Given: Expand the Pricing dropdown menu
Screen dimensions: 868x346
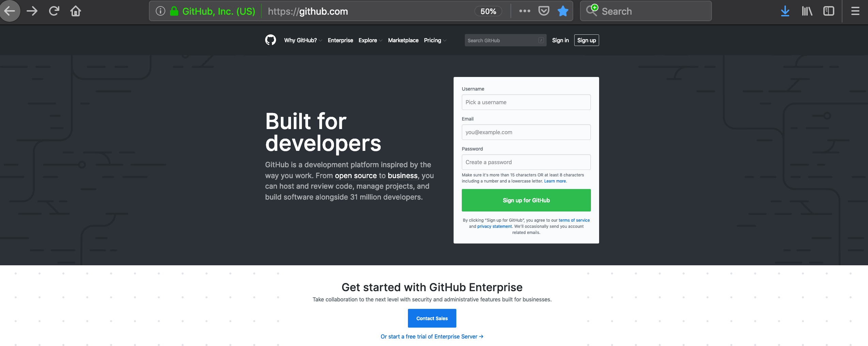Looking at the screenshot, I should point(435,40).
